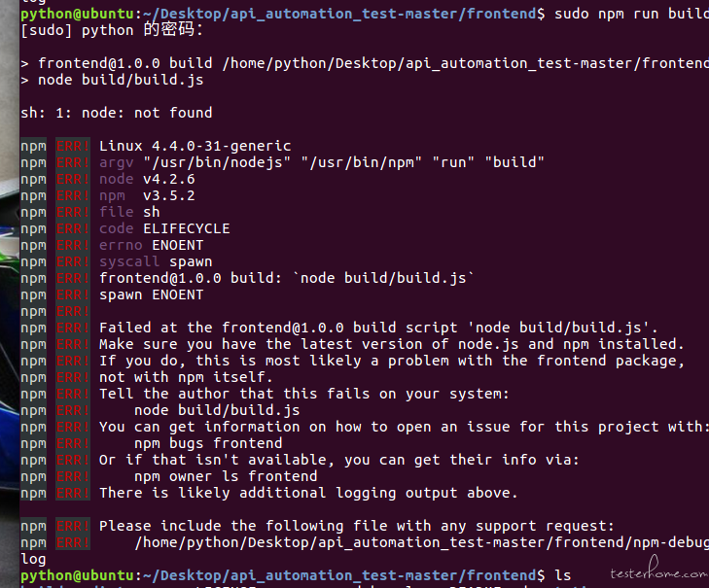Click the testerhome.com watermark
The width and height of the screenshot is (709, 588).
coord(659,571)
